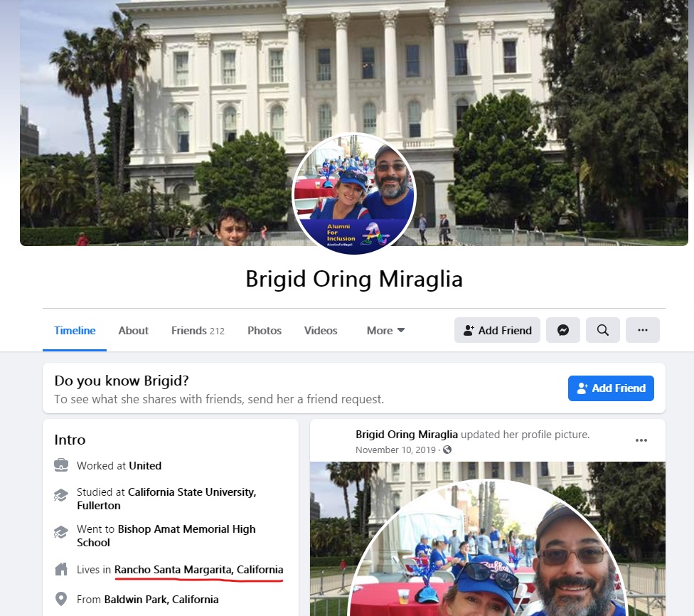
Task: Click the gray Add Friend button
Action: [497, 330]
